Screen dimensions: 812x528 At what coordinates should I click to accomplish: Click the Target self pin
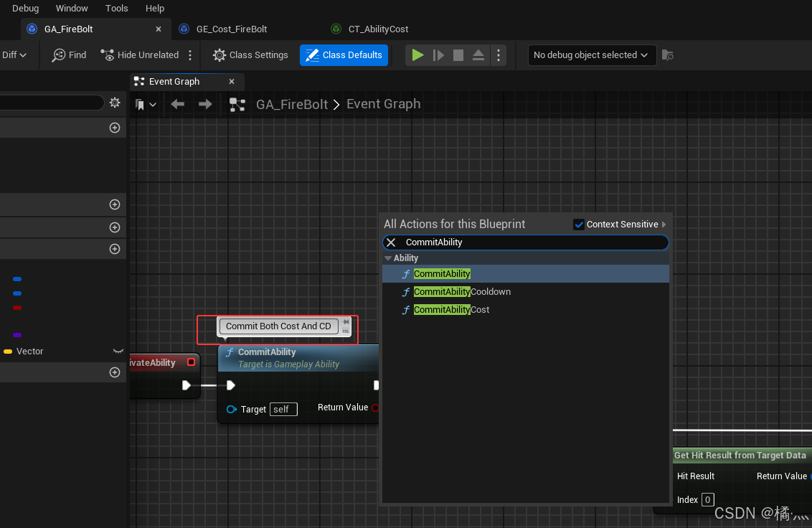(x=232, y=410)
